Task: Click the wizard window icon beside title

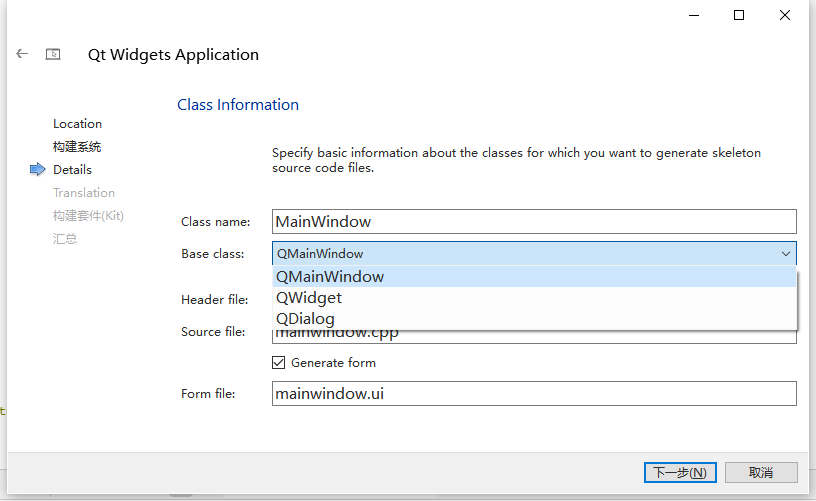Action: [53, 54]
